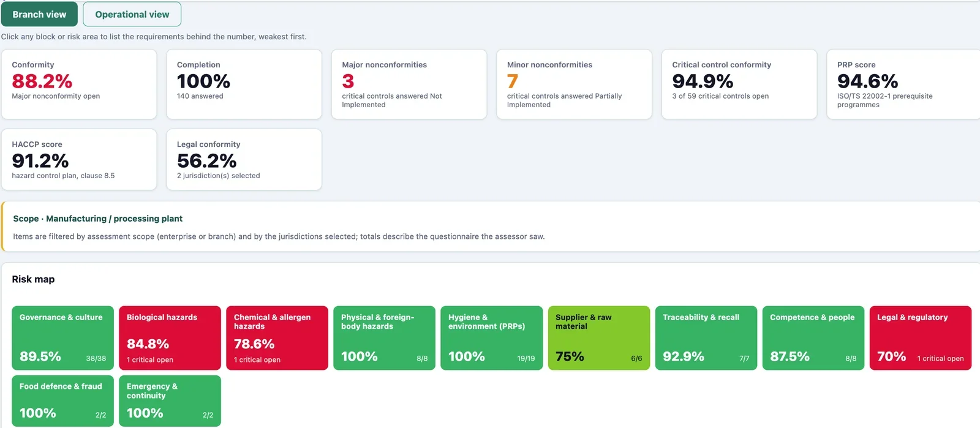Open the HACCP score card

click(79, 159)
